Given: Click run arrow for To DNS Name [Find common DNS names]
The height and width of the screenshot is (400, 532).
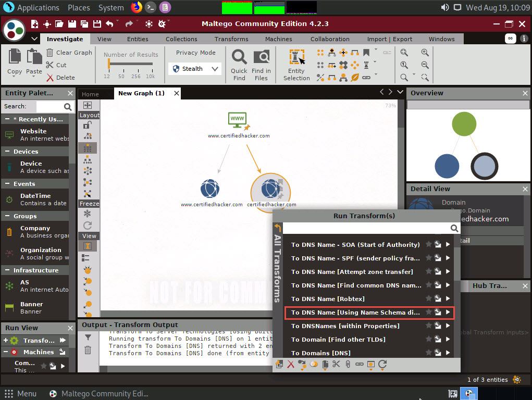Looking at the screenshot, I should pos(448,285).
